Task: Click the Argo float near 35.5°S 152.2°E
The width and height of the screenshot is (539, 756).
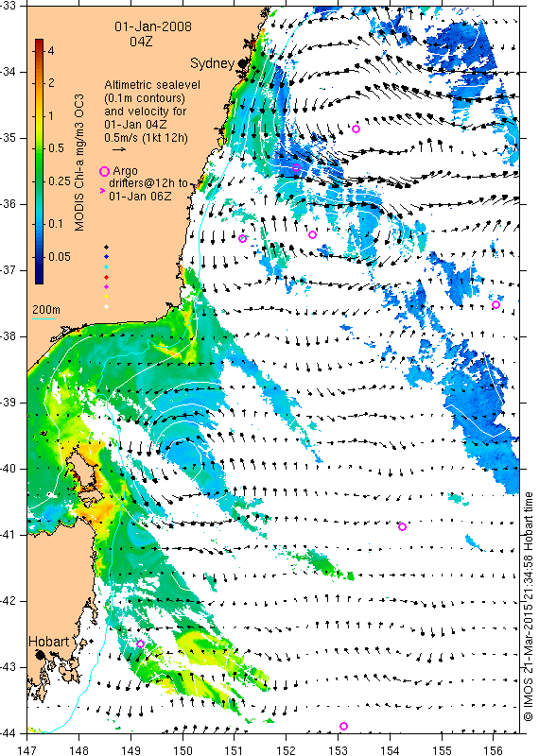Action: coord(296,167)
